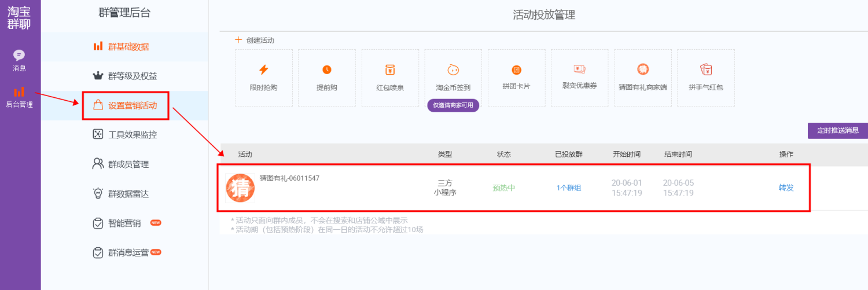The height and width of the screenshot is (290, 868).
Task: Click the people icon beside 群成员管理
Action: coord(98,164)
